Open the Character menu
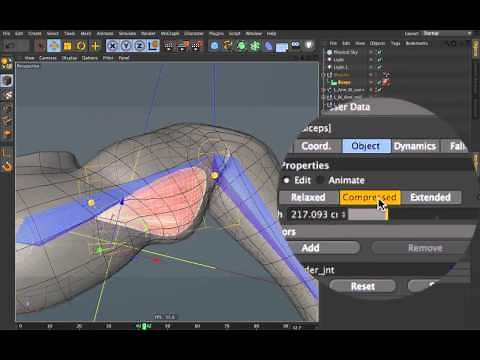480x360 pixels. click(x=194, y=34)
